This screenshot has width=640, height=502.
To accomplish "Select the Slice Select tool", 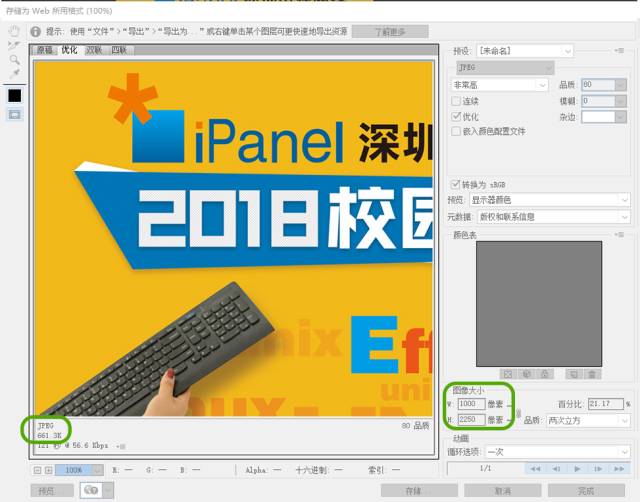I will coord(14,45).
